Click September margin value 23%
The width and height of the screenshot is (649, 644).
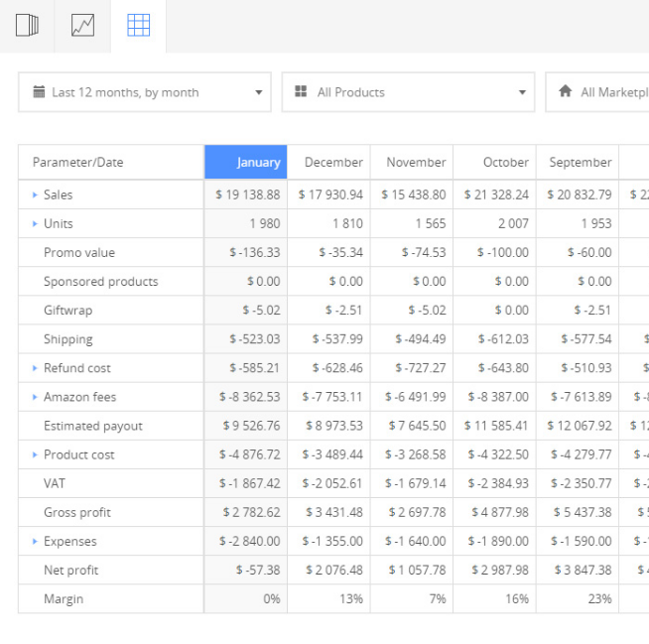(599, 599)
